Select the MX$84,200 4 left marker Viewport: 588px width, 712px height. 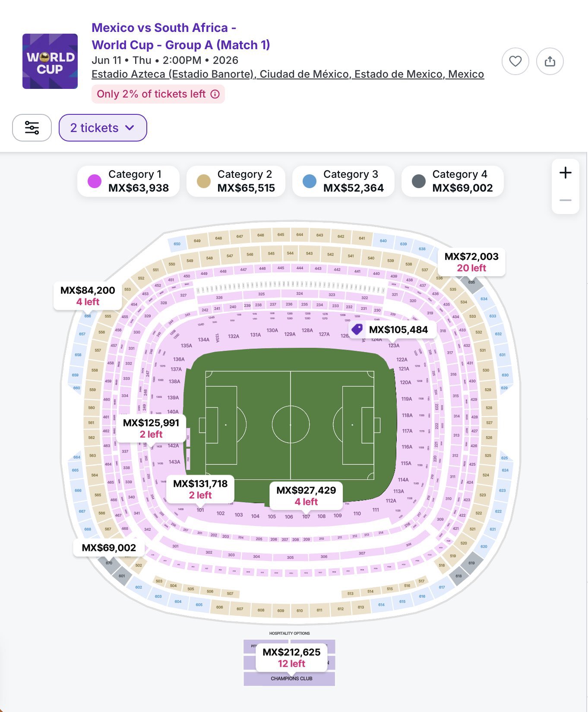(x=88, y=296)
